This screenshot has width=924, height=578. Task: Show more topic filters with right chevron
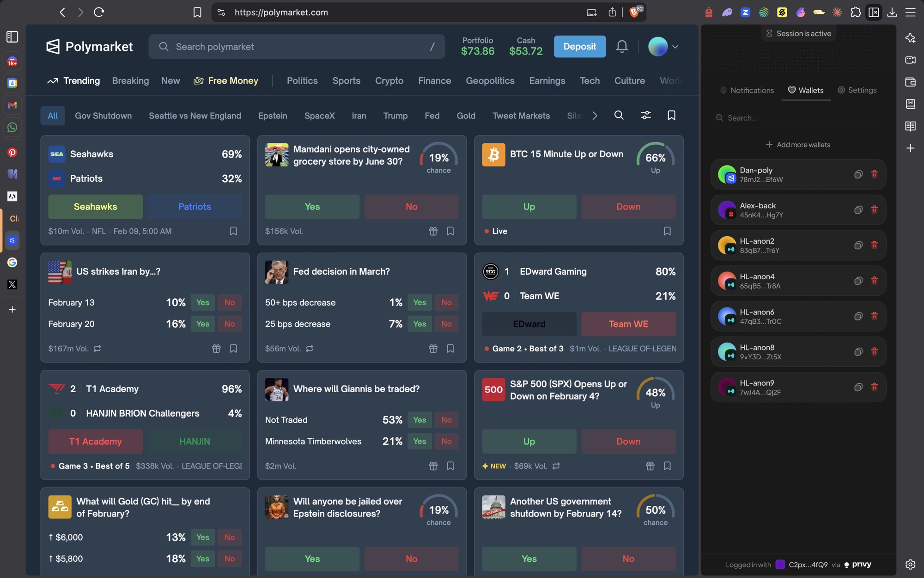(595, 116)
